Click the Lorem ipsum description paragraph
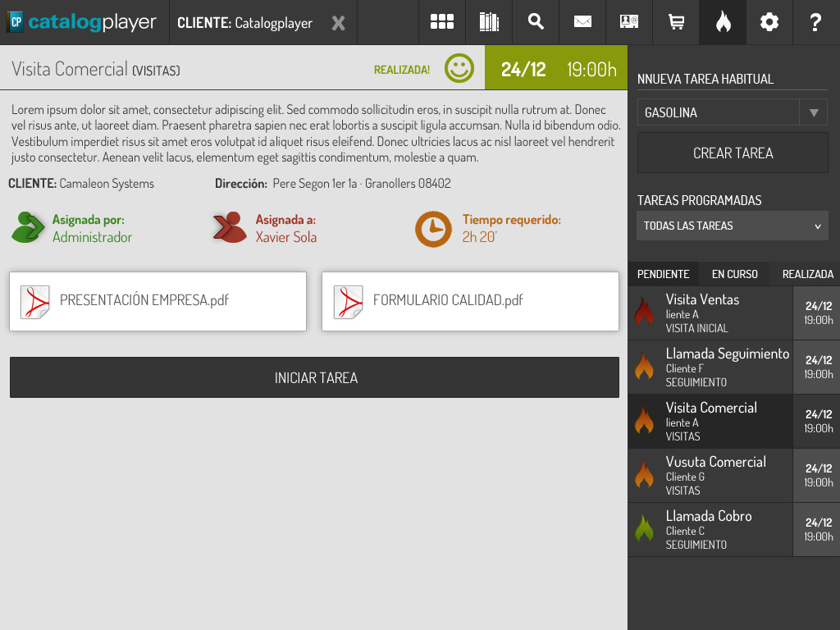 [x=316, y=134]
